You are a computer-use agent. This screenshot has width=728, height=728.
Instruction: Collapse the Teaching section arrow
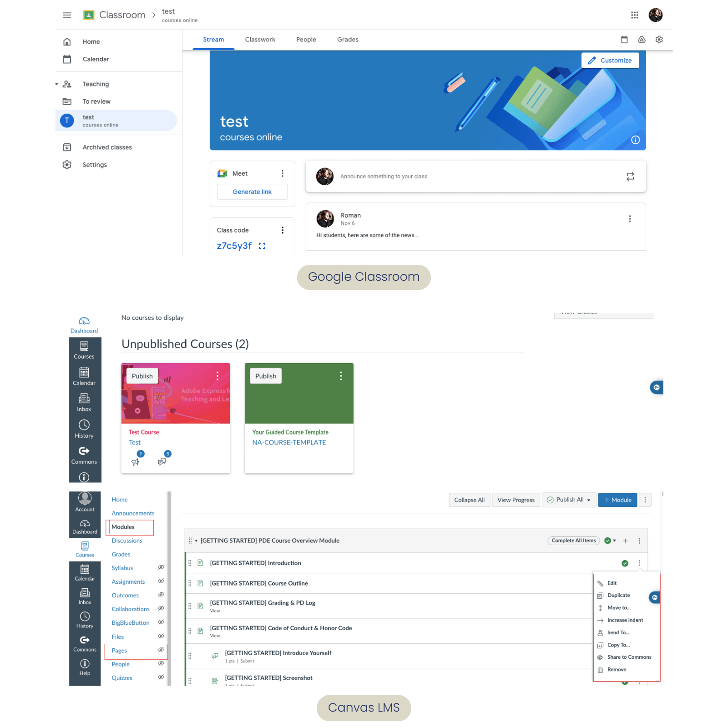[57, 84]
